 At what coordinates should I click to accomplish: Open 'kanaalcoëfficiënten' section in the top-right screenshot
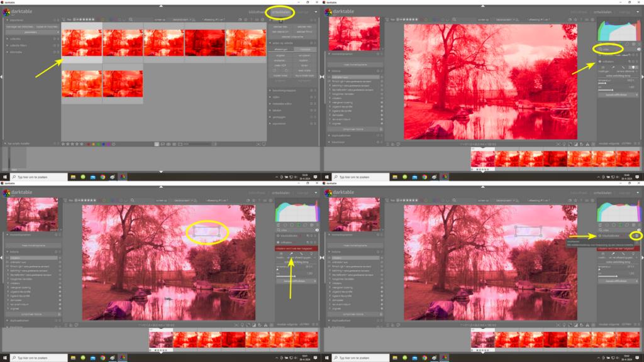point(617,95)
